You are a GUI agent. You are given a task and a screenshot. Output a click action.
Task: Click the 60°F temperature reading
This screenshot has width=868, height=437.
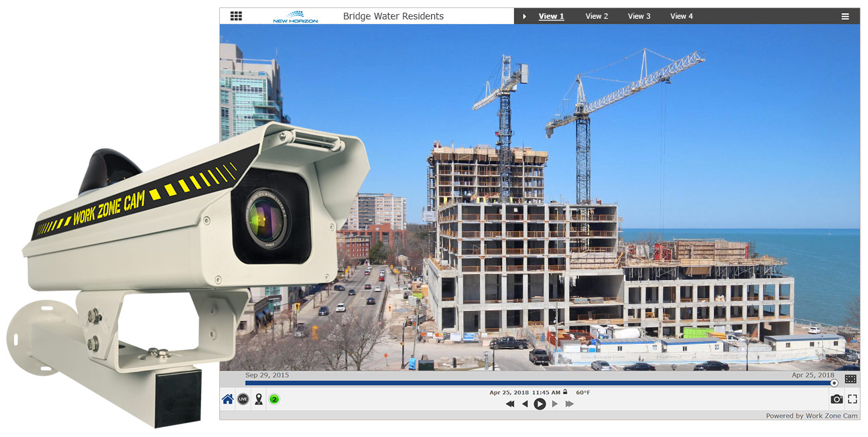pyautogui.click(x=583, y=393)
